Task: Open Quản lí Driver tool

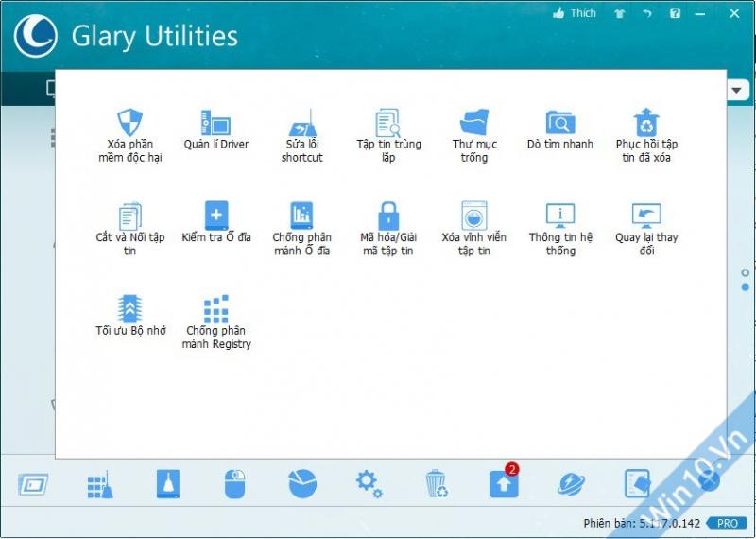Action: 216,130
